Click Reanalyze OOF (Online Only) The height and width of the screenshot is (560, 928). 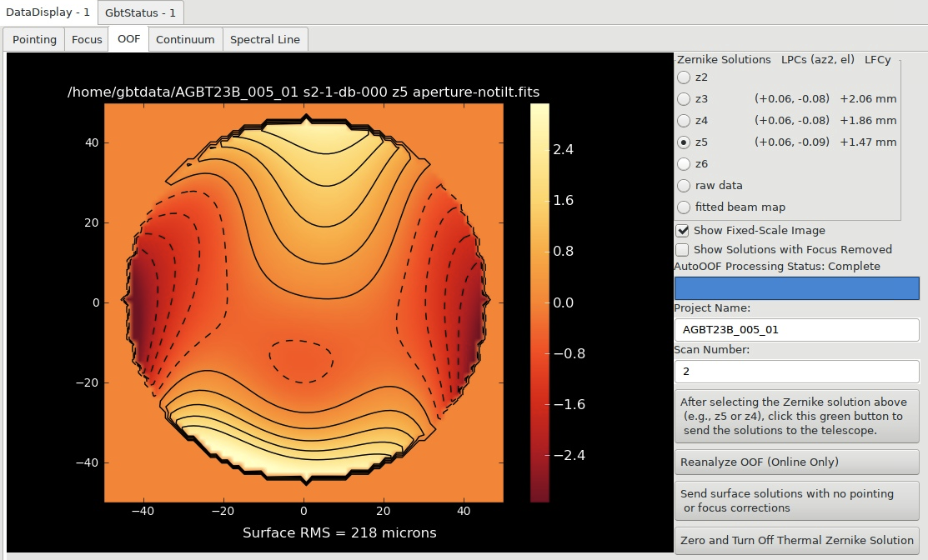pos(796,462)
